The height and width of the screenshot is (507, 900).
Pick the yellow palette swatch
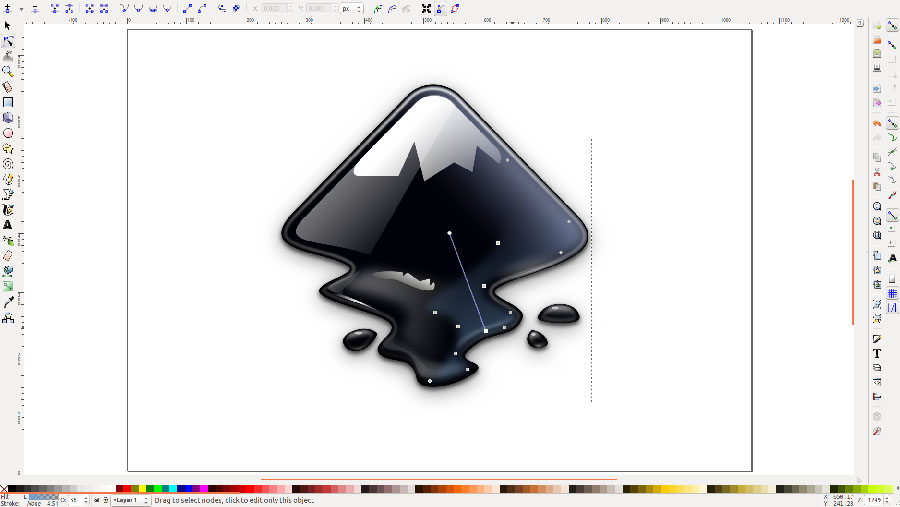click(142, 489)
